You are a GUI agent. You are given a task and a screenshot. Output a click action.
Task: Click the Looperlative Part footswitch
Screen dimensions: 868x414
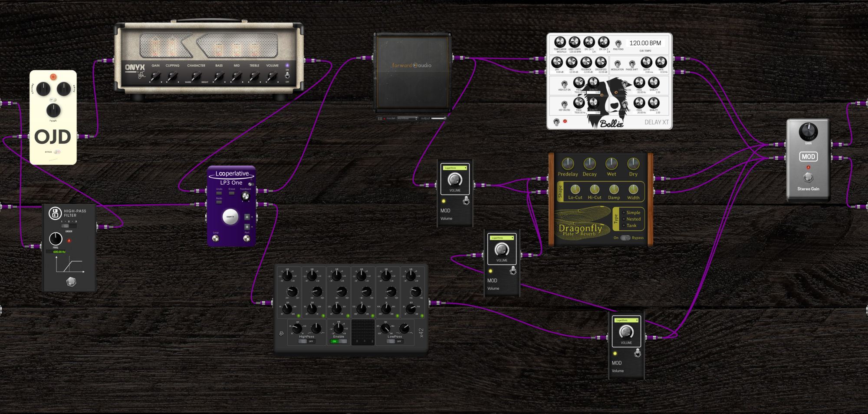[247, 238]
